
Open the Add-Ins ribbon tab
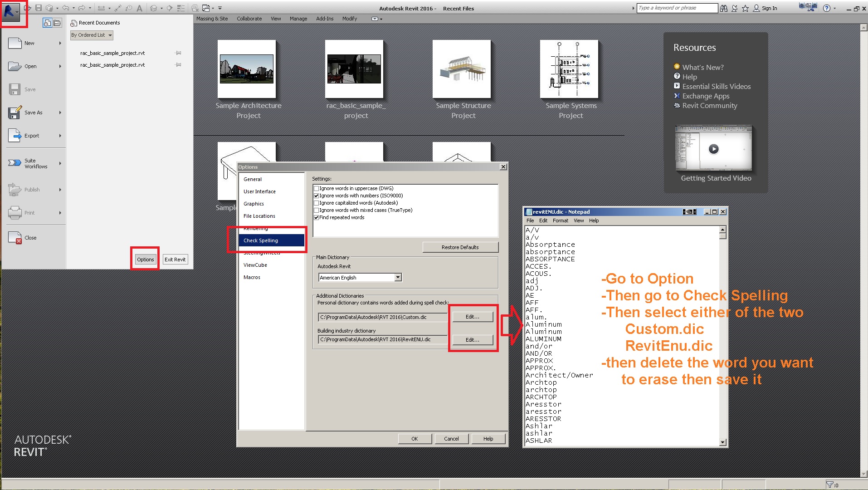(325, 19)
